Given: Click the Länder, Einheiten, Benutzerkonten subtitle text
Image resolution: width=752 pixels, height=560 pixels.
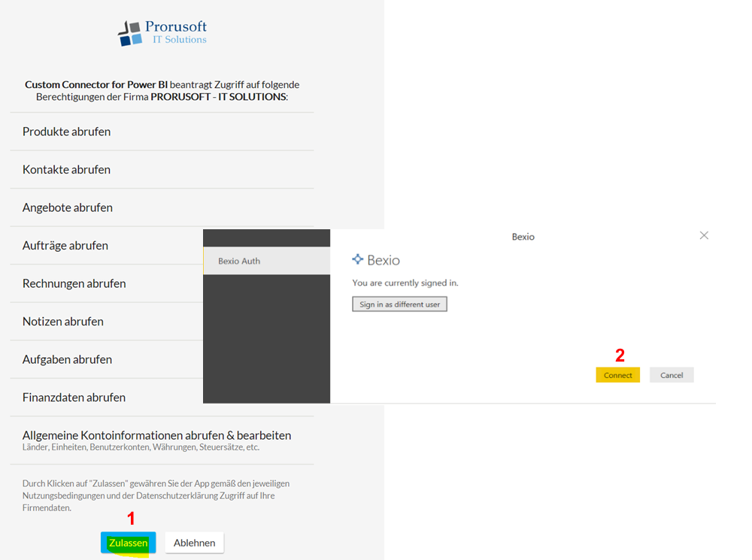Looking at the screenshot, I should pyautogui.click(x=141, y=447).
